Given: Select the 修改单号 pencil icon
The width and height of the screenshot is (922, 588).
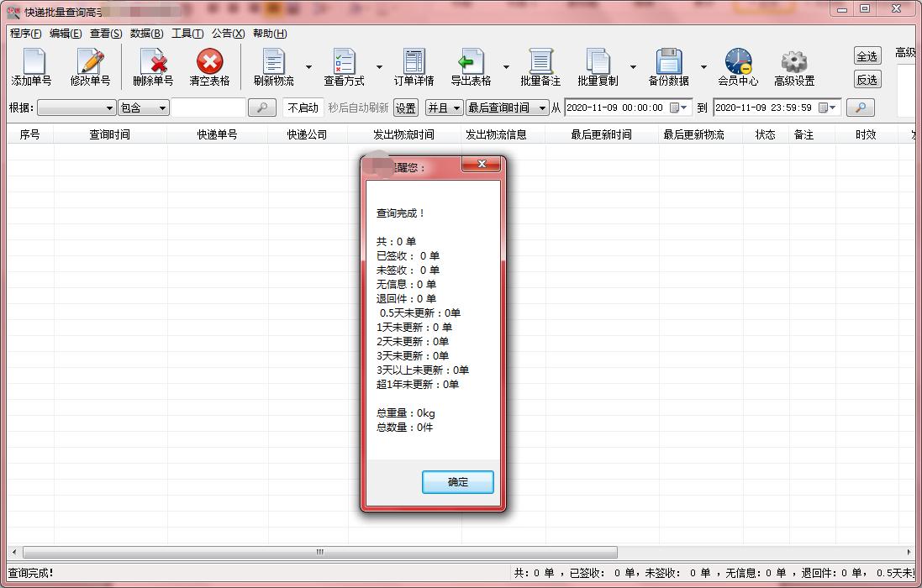Looking at the screenshot, I should (x=91, y=66).
